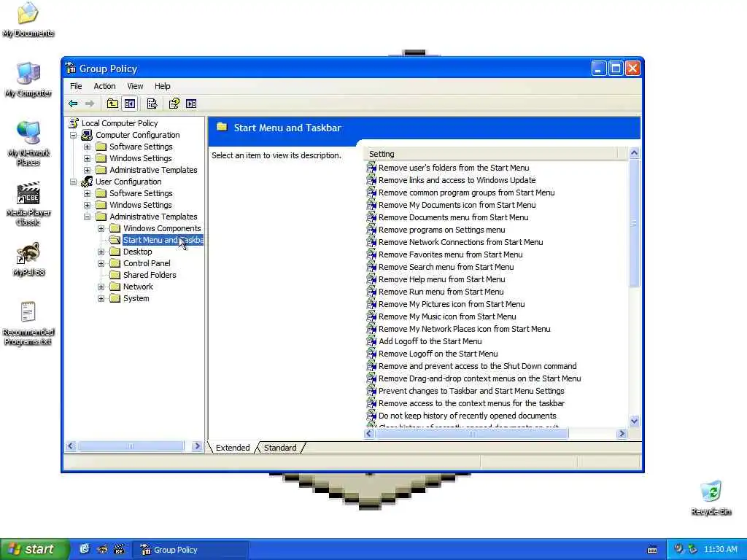The width and height of the screenshot is (747, 560).
Task: Select 'Remove Help menu from Start Menu'
Action: pos(441,279)
